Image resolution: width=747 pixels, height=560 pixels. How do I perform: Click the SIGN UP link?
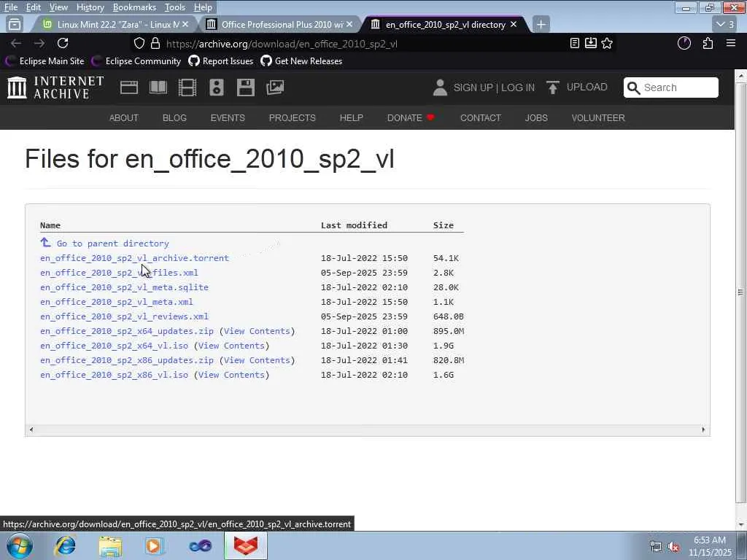click(473, 87)
